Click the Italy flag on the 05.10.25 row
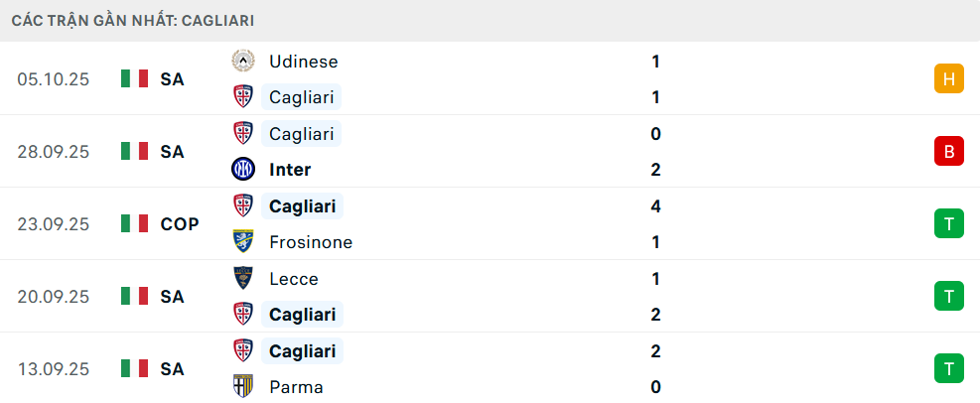980x403 pixels. (x=134, y=79)
